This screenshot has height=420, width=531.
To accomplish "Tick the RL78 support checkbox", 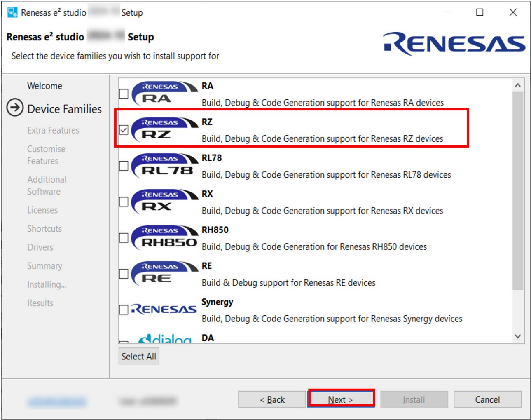I will [124, 166].
